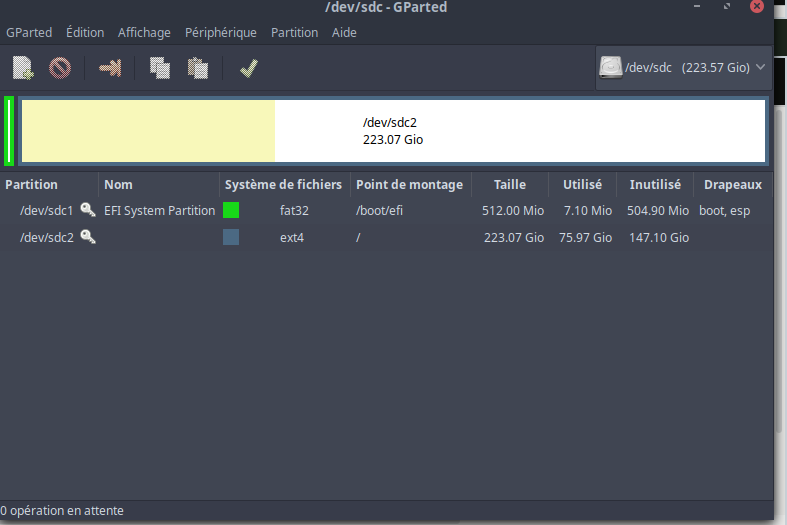Open the Affichage menu

tap(144, 32)
